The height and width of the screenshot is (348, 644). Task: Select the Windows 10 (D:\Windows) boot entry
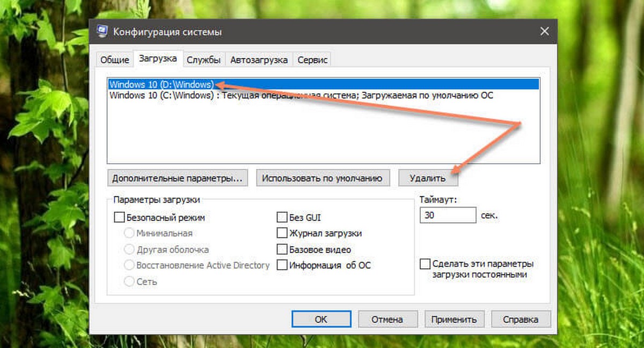pyautogui.click(x=324, y=84)
